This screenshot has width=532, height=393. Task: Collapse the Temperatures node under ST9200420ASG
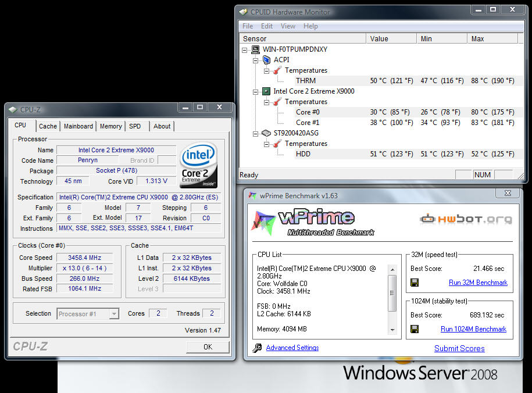(267, 144)
